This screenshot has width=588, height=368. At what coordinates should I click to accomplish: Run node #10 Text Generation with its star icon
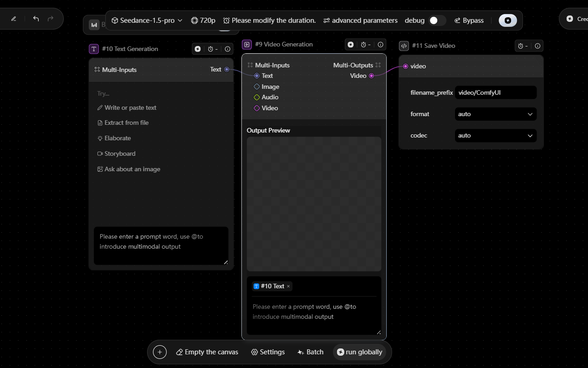pos(198,49)
